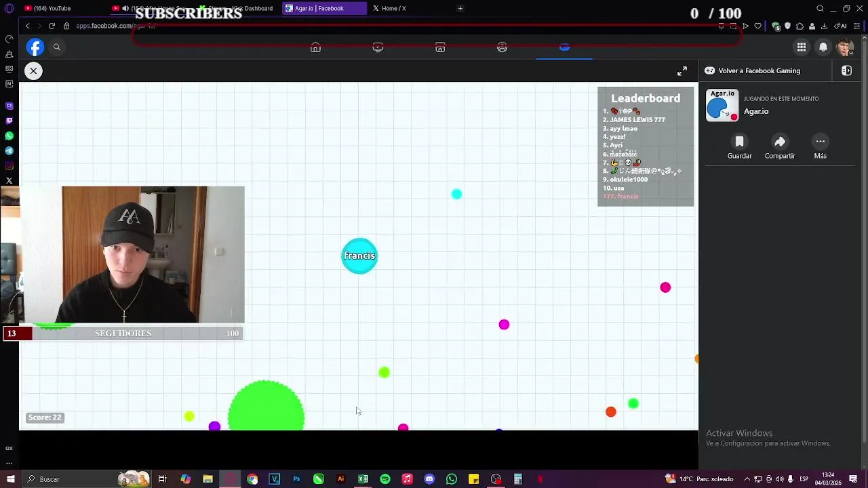Viewport: 868px width, 488px height.
Task: Click the Leaderboard heading
Action: [x=646, y=98]
